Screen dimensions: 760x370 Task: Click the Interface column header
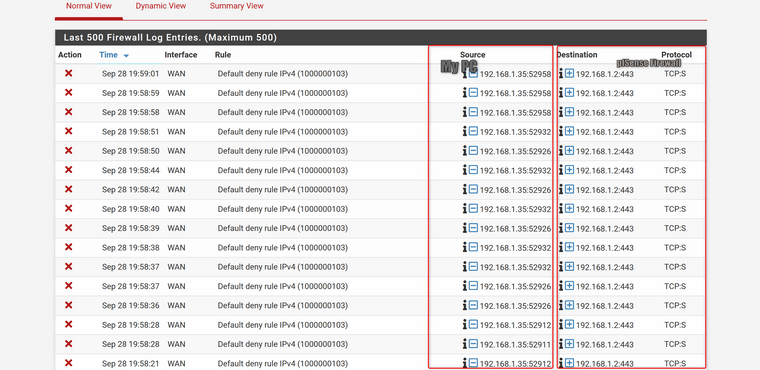181,55
